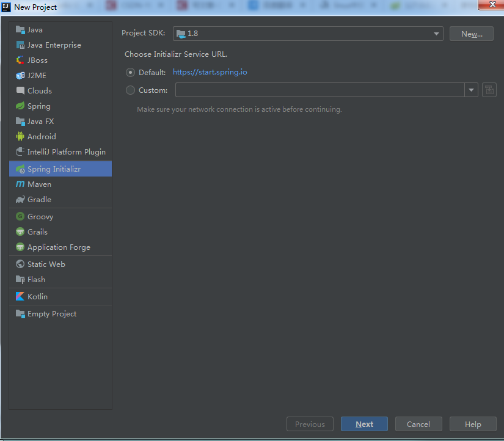Image resolution: width=504 pixels, height=441 pixels.
Task: Select the Spring Initializr icon
Action: (x=20, y=169)
